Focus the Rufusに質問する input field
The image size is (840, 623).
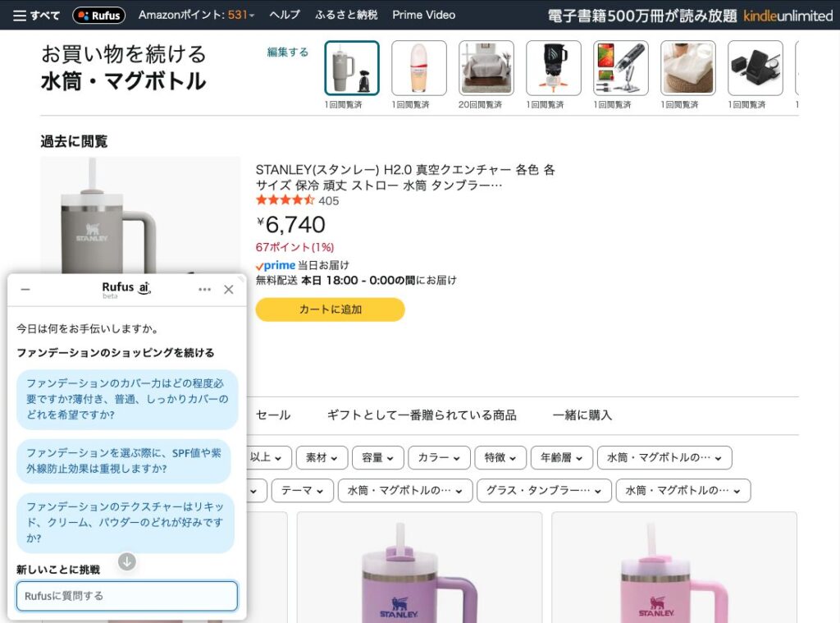[x=127, y=596]
